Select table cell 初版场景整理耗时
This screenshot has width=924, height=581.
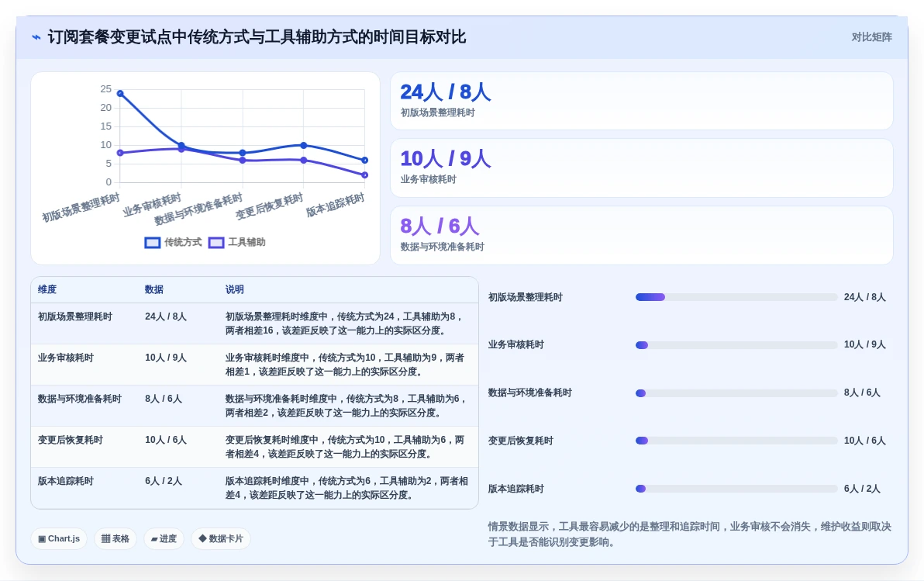click(75, 316)
